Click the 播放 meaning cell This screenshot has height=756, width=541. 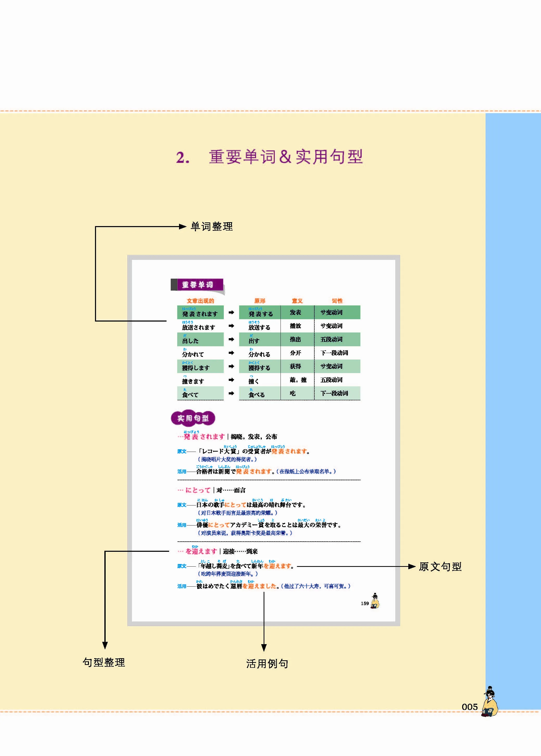[x=295, y=326]
